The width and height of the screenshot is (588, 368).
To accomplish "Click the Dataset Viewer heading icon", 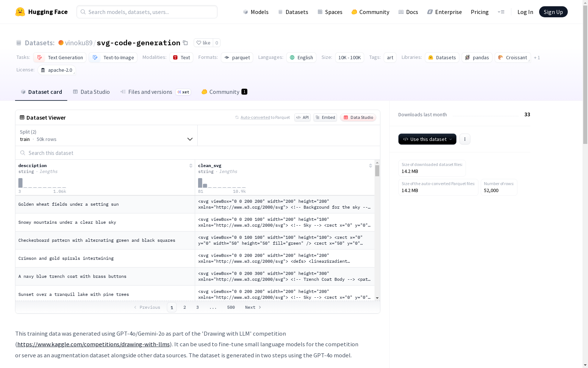I will [22, 117].
